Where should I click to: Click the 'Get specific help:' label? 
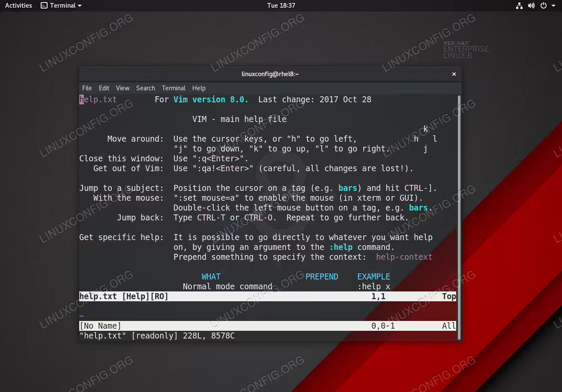122,237
